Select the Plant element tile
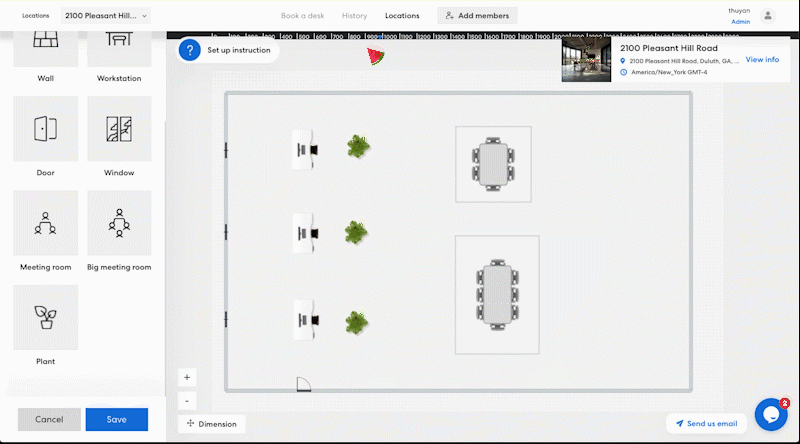Image resolution: width=800 pixels, height=444 pixels. pos(45,317)
